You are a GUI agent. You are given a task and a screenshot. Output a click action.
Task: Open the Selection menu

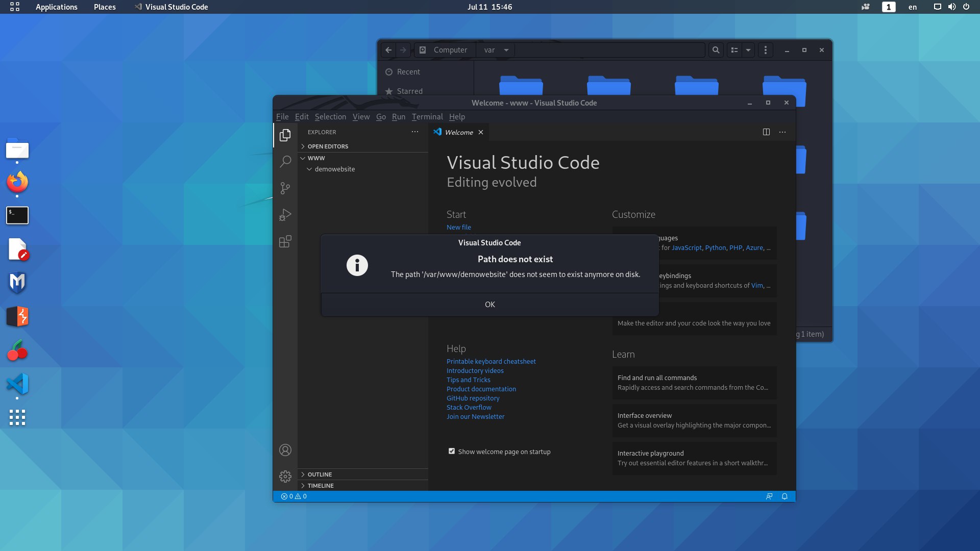click(x=330, y=117)
